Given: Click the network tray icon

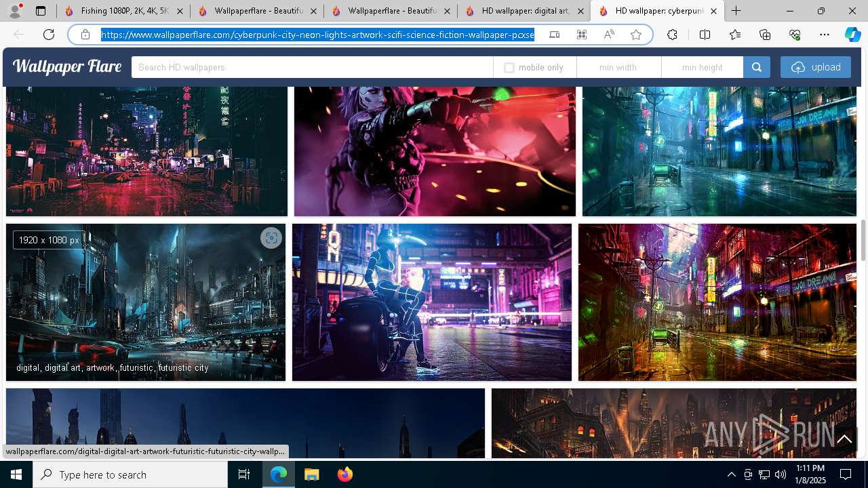Looking at the screenshot, I should pos(764,474).
